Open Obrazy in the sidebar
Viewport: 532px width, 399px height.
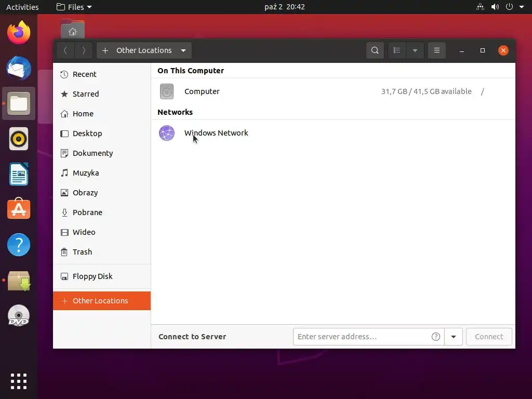coord(102,193)
